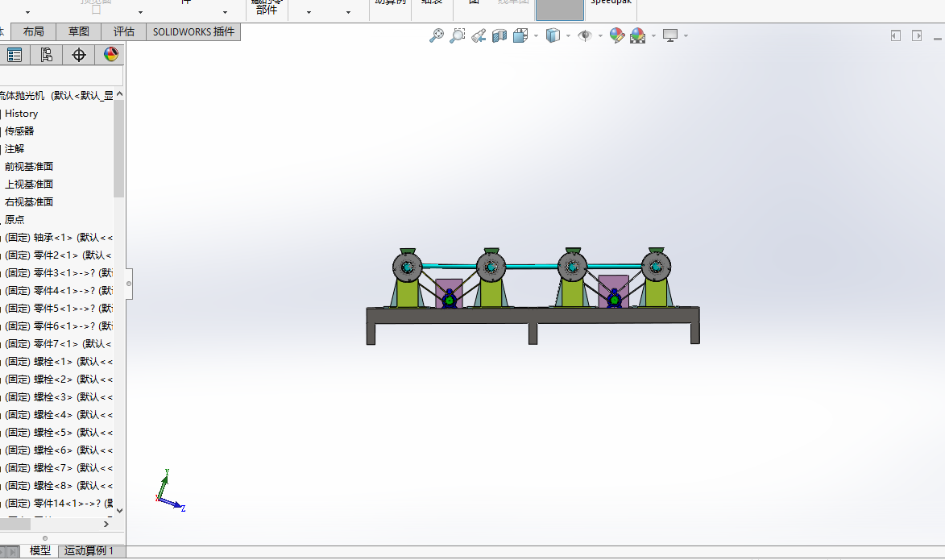Select the History tree item
945x560 pixels.
click(x=21, y=114)
